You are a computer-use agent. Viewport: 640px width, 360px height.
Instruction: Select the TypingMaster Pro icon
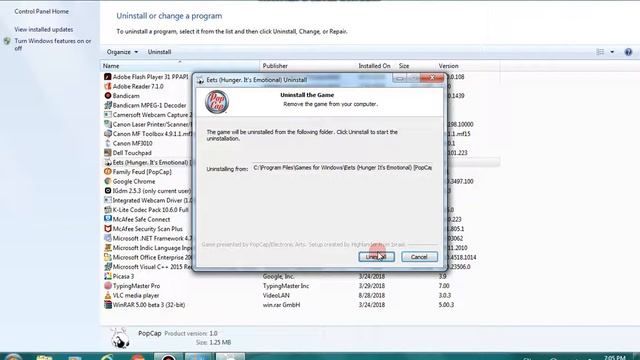coord(108,286)
